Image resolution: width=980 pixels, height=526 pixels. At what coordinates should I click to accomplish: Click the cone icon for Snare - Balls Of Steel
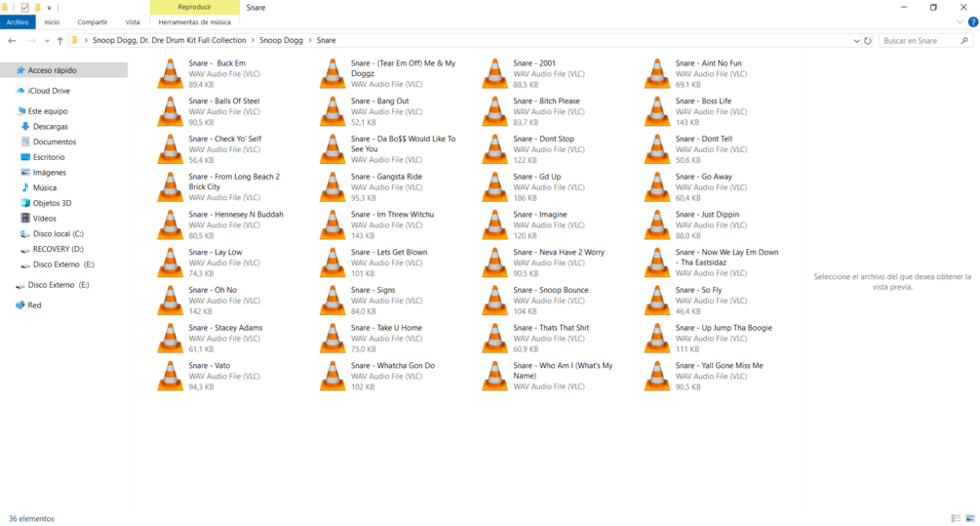(170, 111)
